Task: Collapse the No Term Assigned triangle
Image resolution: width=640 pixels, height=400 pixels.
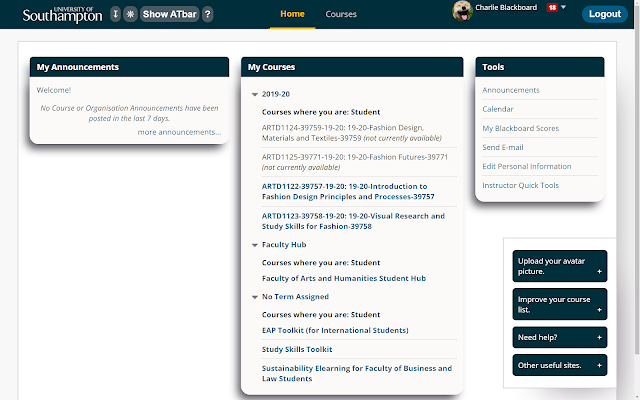Action: 255,297
